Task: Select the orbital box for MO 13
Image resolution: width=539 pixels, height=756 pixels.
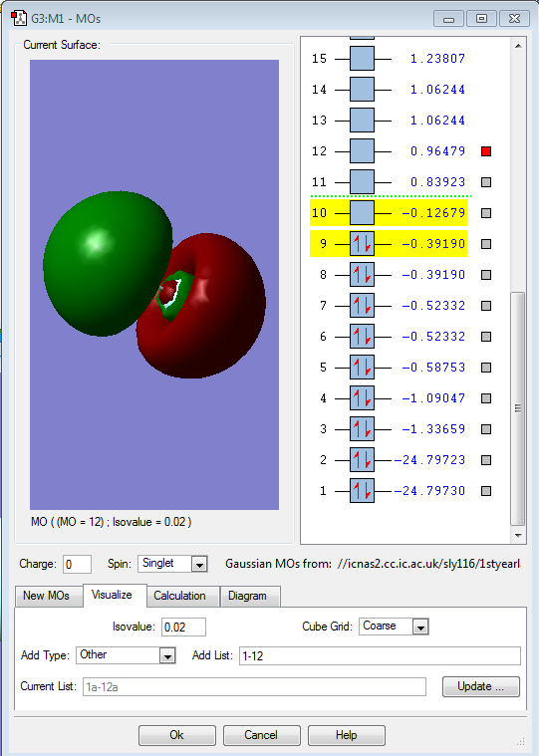Action: pyautogui.click(x=362, y=121)
